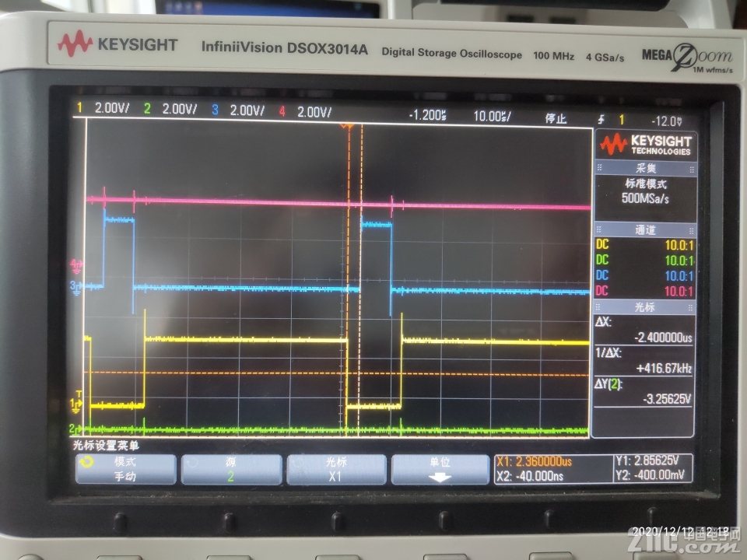This screenshot has height=560, width=747.
Task: Click channel 4 ground reference marker
Action: [x=76, y=266]
